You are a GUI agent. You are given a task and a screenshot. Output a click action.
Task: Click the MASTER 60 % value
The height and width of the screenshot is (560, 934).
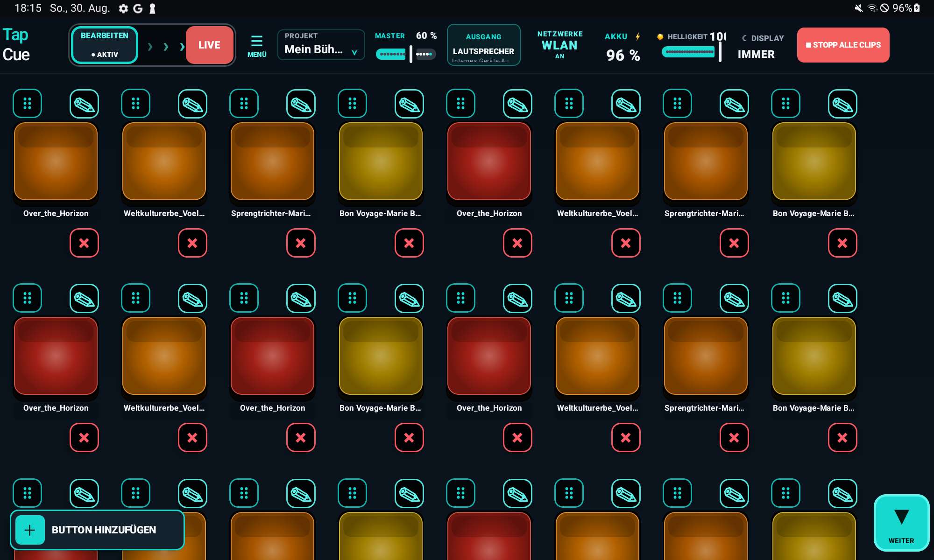[426, 35]
